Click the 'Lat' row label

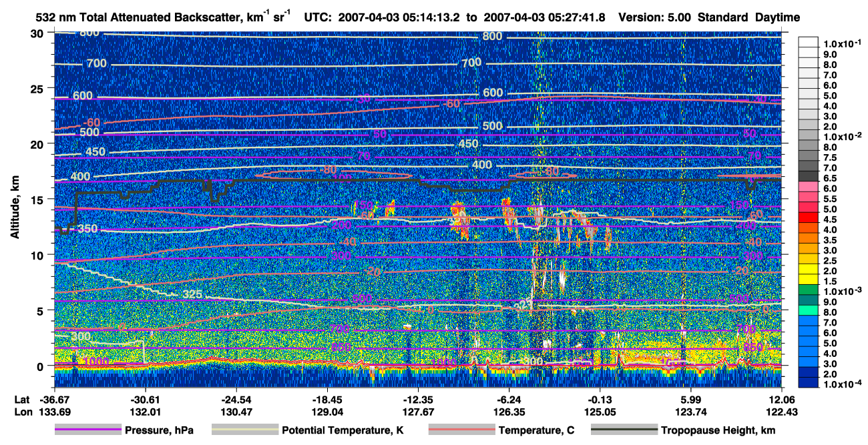point(23,400)
